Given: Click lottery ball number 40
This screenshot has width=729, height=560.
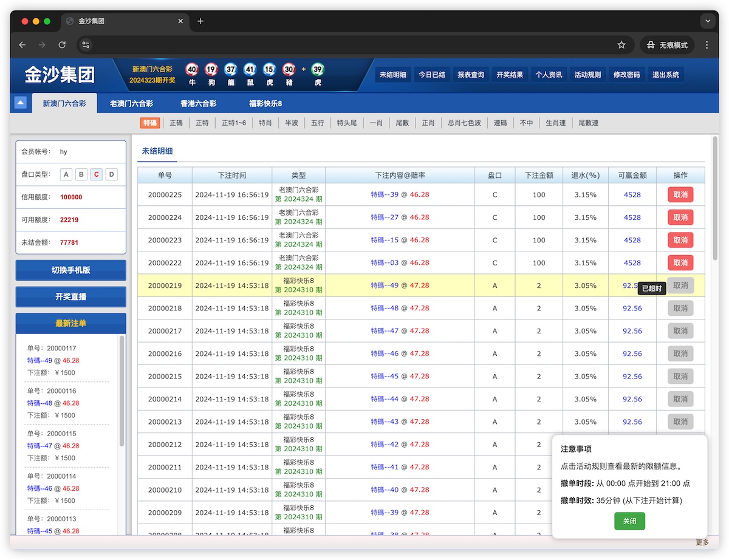Looking at the screenshot, I should (x=192, y=69).
